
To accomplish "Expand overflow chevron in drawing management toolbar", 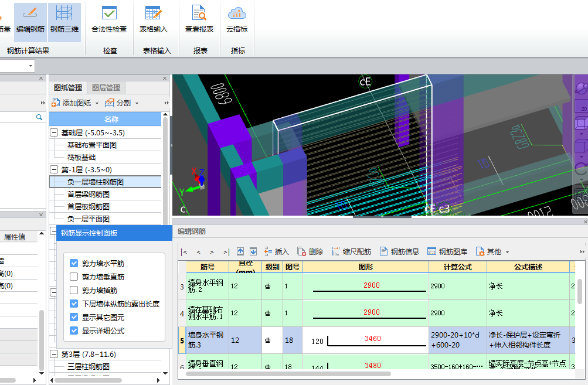I will (x=166, y=103).
